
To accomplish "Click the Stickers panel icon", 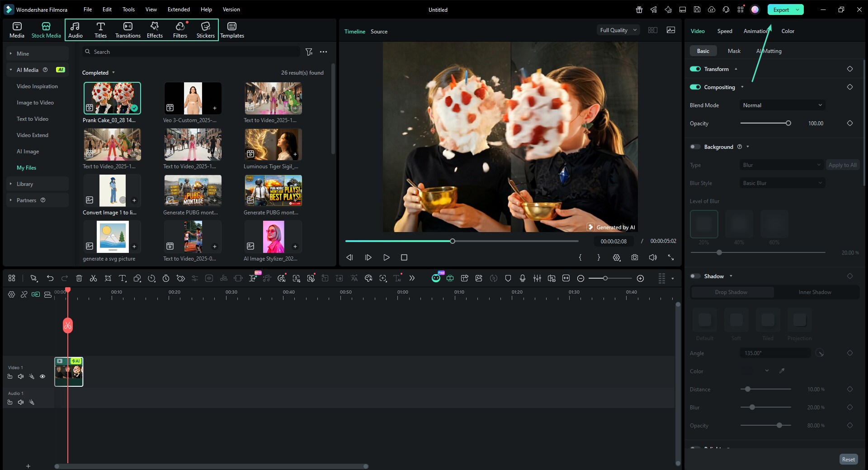I will tap(206, 29).
